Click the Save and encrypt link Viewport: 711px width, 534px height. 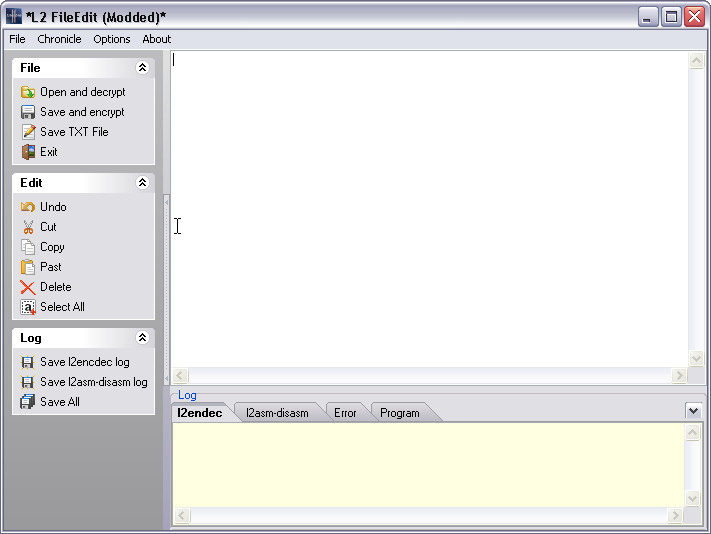tap(82, 112)
